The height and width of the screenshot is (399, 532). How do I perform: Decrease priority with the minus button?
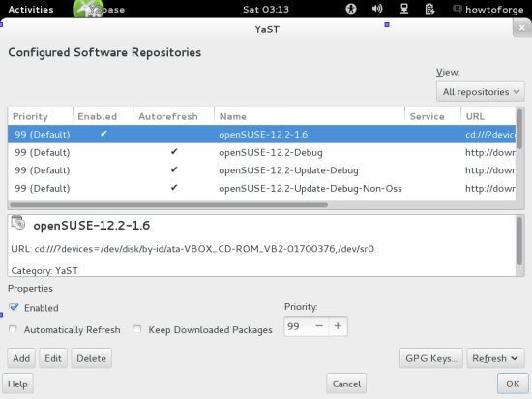(x=319, y=326)
